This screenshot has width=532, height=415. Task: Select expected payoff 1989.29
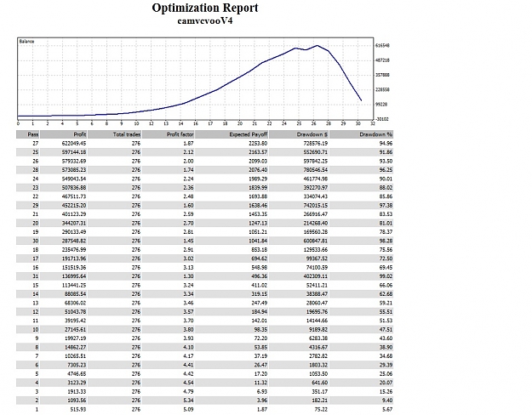(258, 179)
